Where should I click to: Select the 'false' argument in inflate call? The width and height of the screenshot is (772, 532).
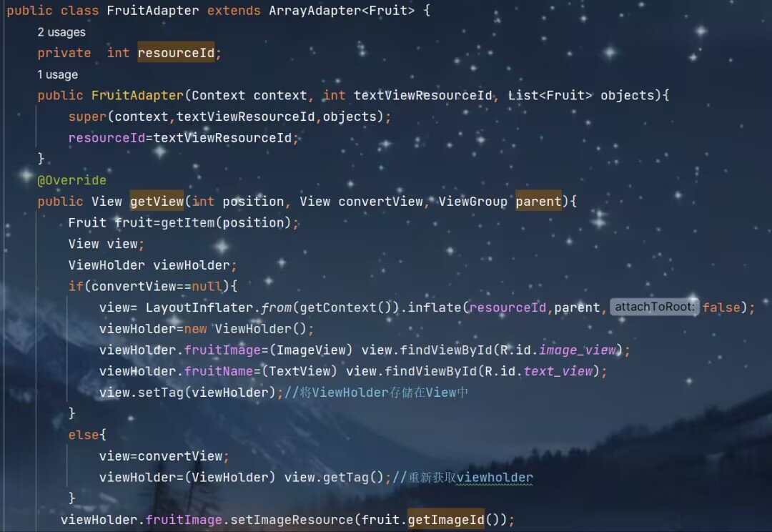coord(721,307)
